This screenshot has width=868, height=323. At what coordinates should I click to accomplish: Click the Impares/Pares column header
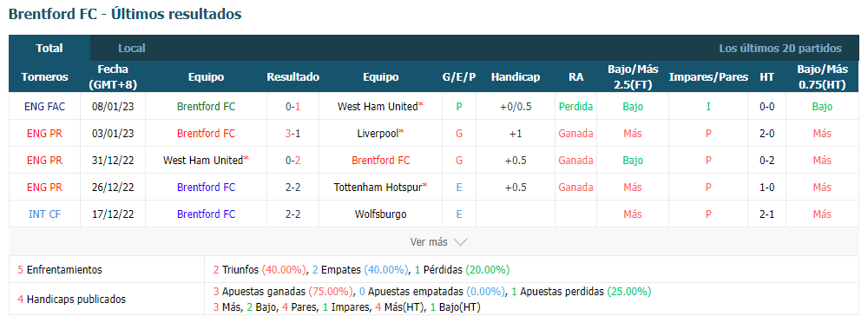tap(708, 77)
